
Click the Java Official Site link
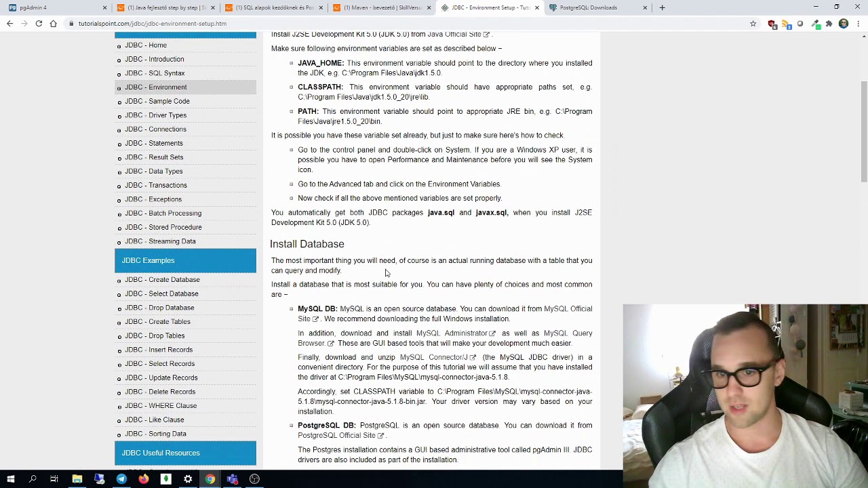(x=458, y=34)
